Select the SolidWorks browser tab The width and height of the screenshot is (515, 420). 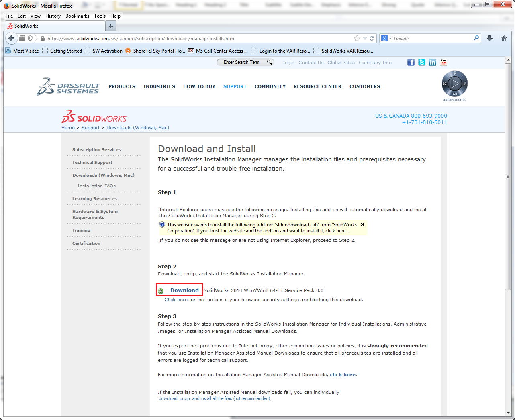click(x=55, y=26)
